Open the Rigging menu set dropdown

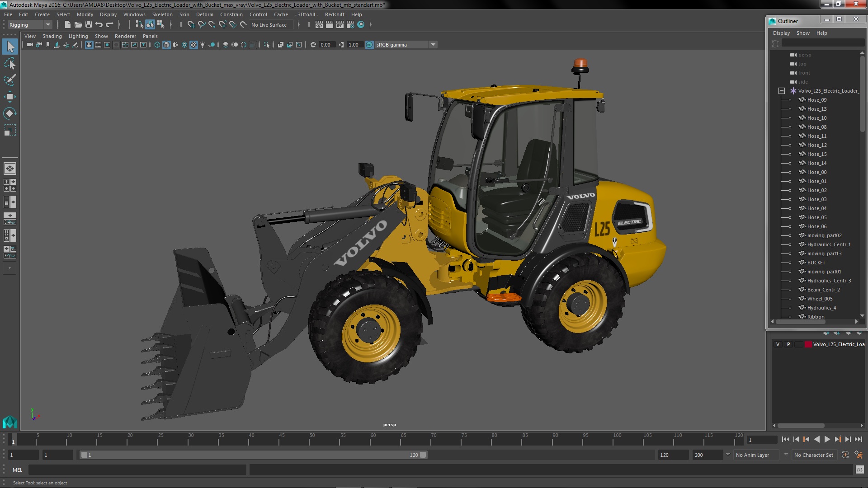(x=29, y=25)
